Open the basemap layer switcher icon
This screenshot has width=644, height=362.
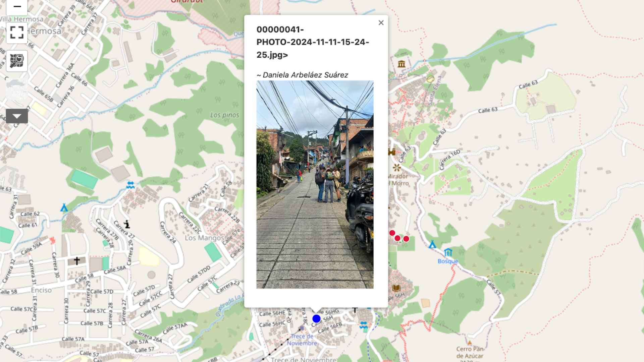pyautogui.click(x=17, y=61)
